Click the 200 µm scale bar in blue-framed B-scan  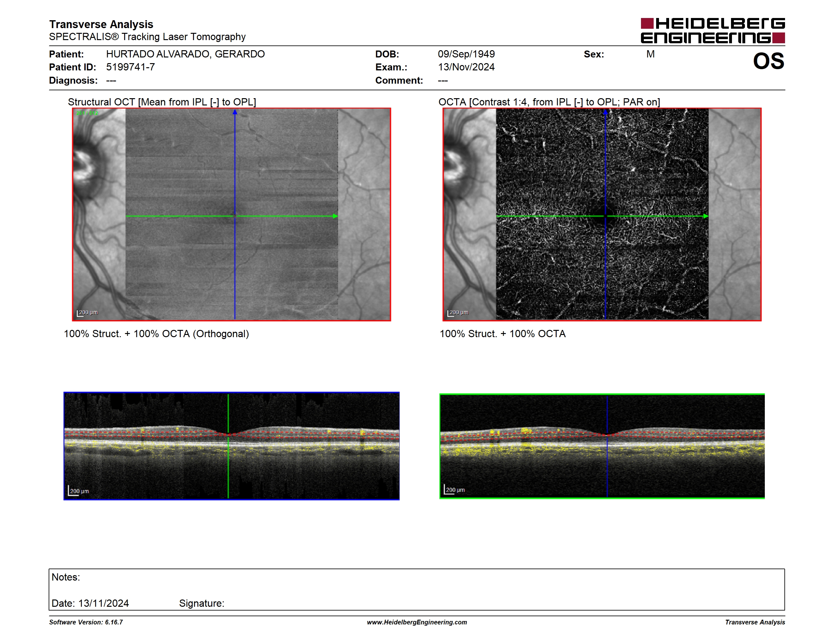pyautogui.click(x=78, y=491)
